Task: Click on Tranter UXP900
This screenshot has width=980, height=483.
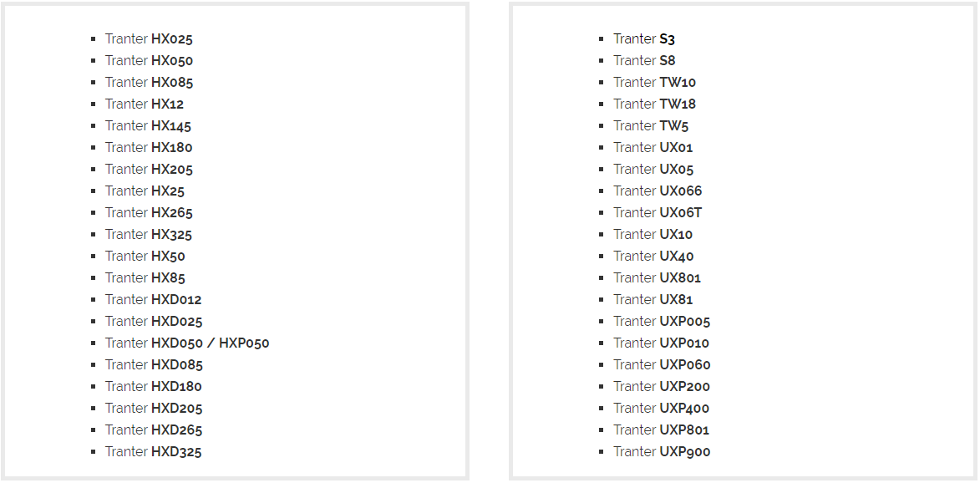Action: coord(662,451)
